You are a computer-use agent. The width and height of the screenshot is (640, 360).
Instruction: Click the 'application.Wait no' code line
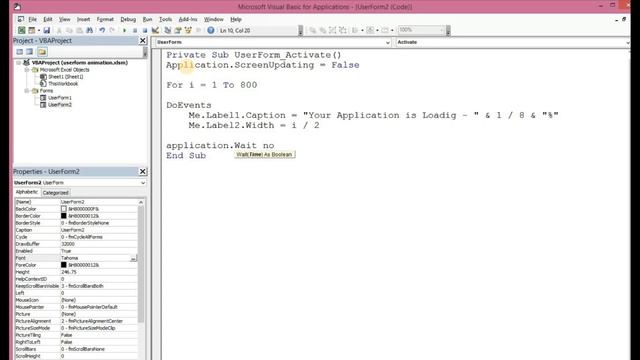(x=220, y=145)
